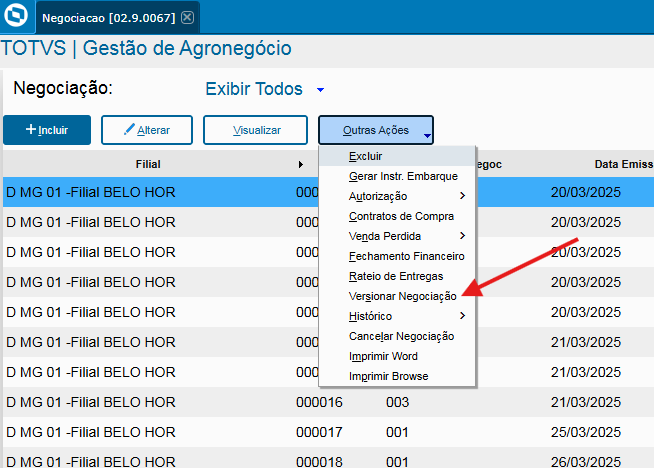Select Fechamento Financeiro menu item

click(x=397, y=256)
